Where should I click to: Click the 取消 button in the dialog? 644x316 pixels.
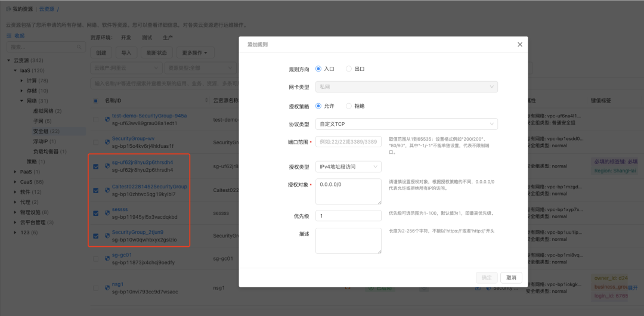[x=512, y=277]
